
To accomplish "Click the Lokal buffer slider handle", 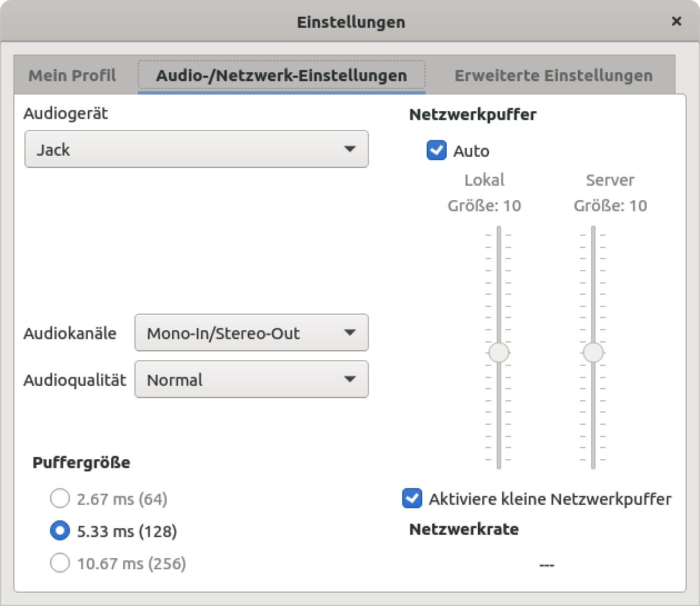I will point(499,352).
